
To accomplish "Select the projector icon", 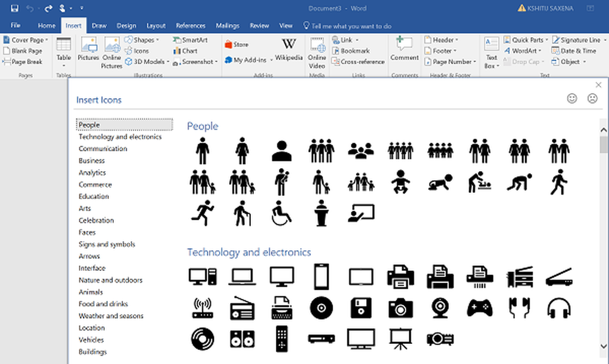I will 440,339.
